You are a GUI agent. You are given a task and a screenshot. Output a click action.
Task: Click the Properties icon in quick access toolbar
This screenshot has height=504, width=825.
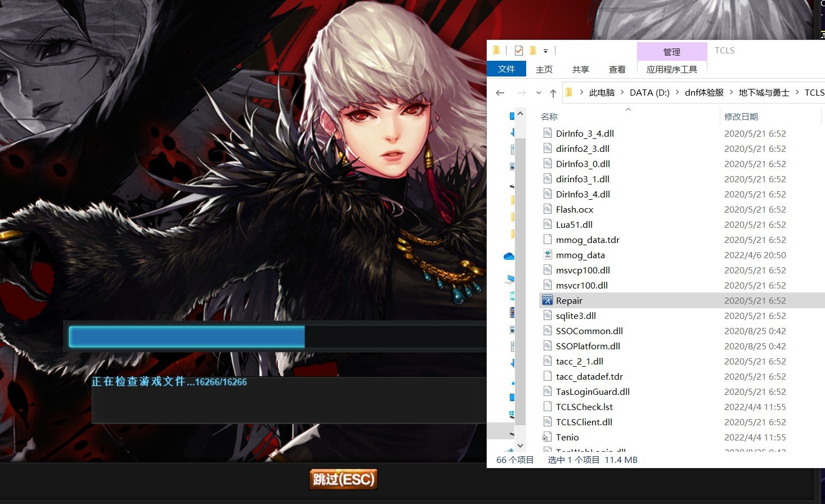tap(518, 51)
